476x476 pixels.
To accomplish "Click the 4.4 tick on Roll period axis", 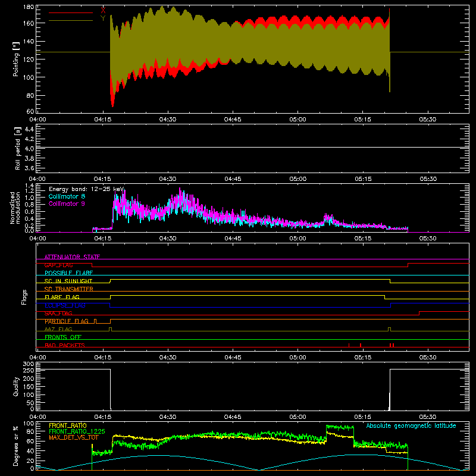I will coord(29,129).
